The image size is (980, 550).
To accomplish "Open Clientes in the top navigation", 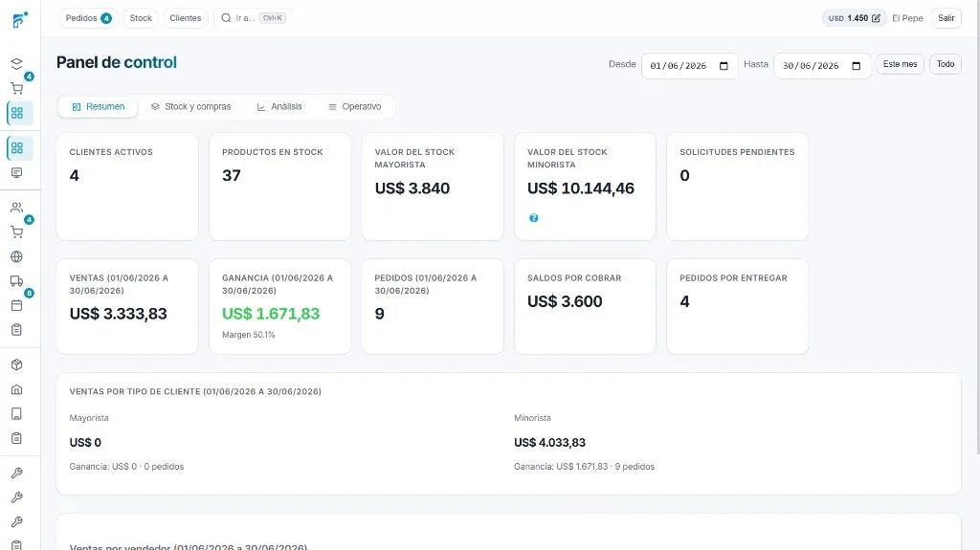I will point(186,18).
